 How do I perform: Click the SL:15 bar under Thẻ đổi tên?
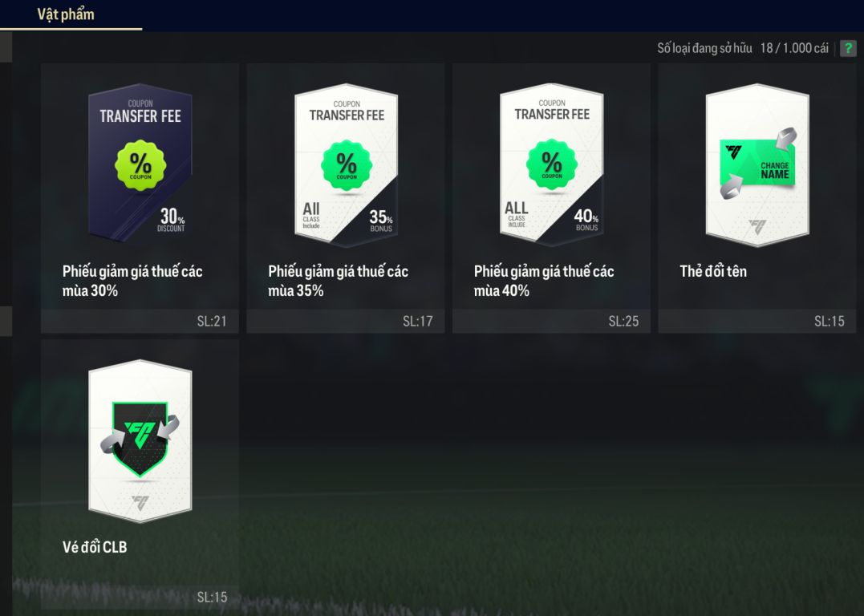click(x=757, y=321)
